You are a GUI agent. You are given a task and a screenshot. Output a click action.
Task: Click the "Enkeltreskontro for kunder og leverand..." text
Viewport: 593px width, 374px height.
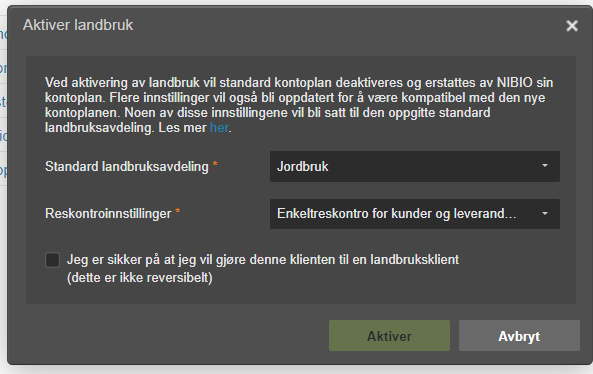click(x=396, y=214)
